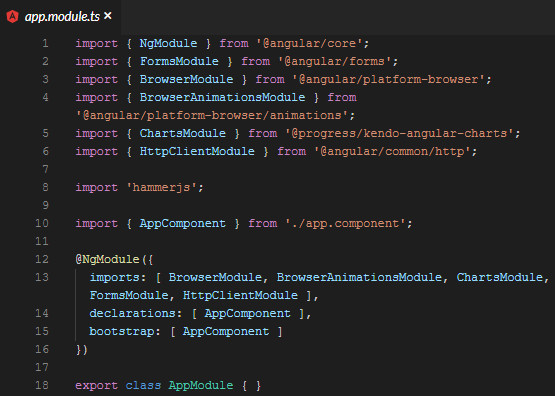Click the export keyword on line 18
Image resolution: width=555 pixels, height=396 pixels.
(96, 385)
